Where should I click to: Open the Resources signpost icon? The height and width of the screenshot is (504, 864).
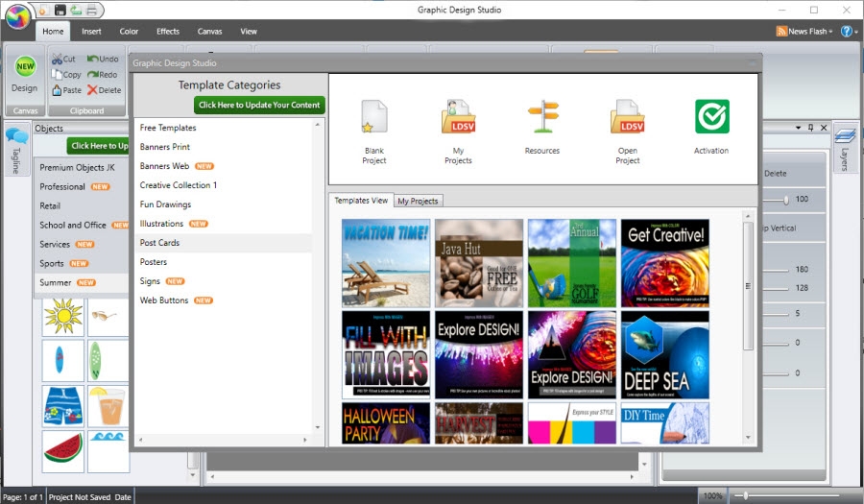[x=542, y=117]
